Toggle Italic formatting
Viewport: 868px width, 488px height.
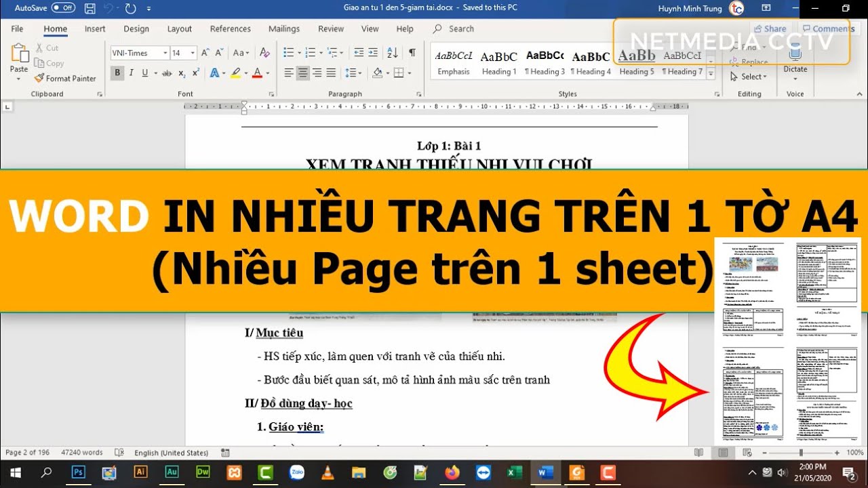(132, 73)
